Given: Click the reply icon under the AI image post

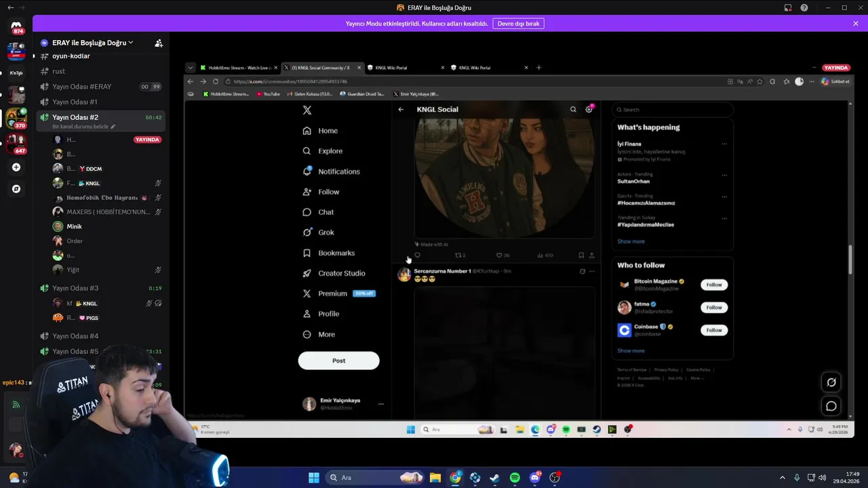Looking at the screenshot, I should tap(417, 256).
